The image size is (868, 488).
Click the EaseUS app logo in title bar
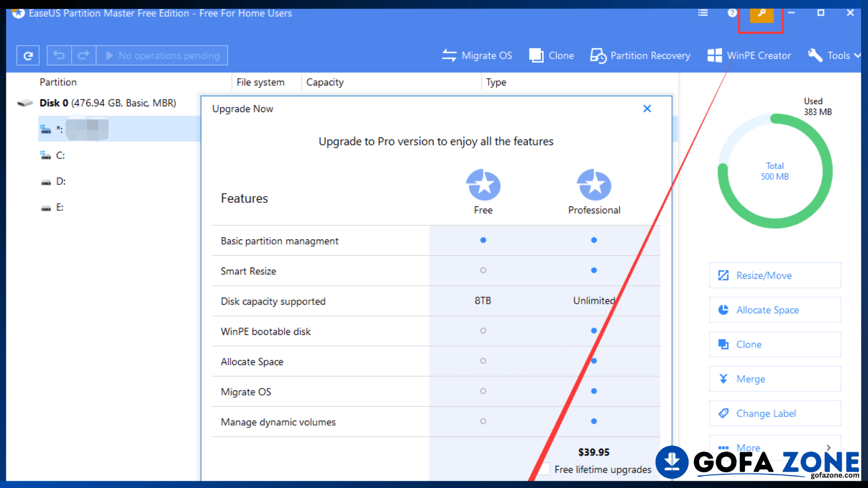point(18,13)
